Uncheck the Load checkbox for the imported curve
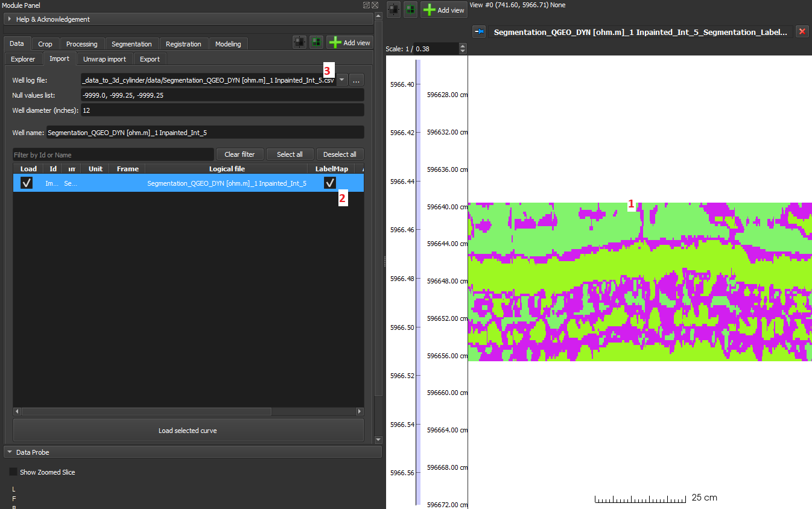 (x=26, y=182)
